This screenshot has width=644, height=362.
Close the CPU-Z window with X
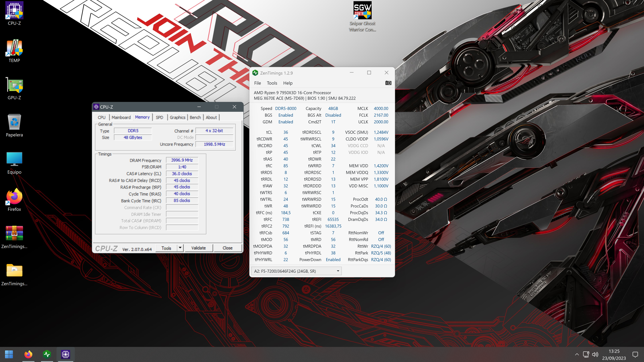(x=234, y=107)
